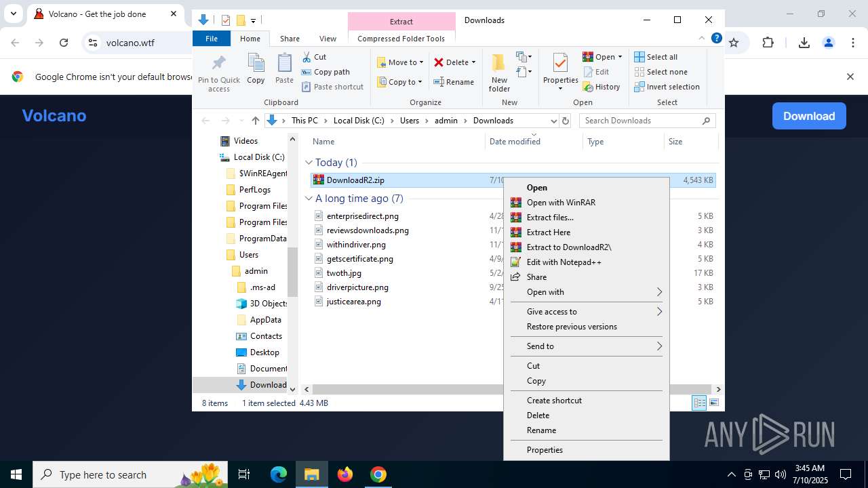Refresh the Downloads folder view

[566, 121]
